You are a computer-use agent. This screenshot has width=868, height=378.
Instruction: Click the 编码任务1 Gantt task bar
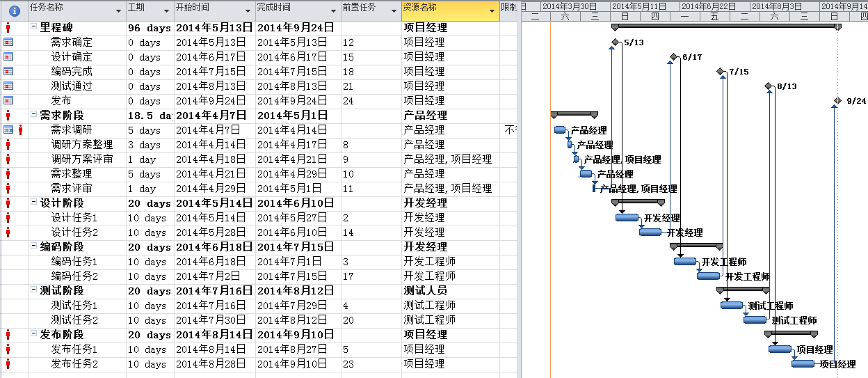pos(685,262)
